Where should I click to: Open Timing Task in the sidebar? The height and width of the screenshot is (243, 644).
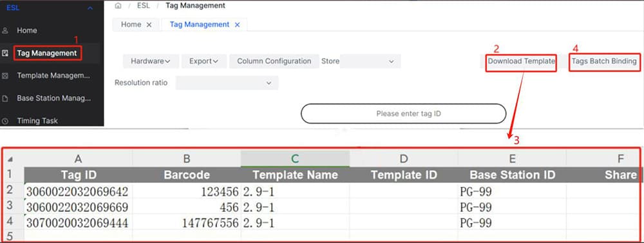pos(37,121)
